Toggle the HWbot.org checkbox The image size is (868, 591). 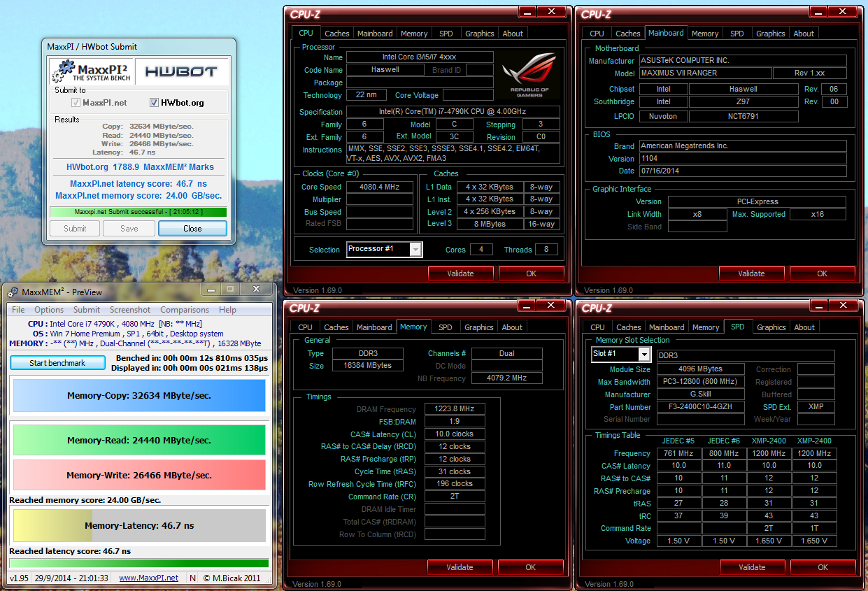point(155,102)
